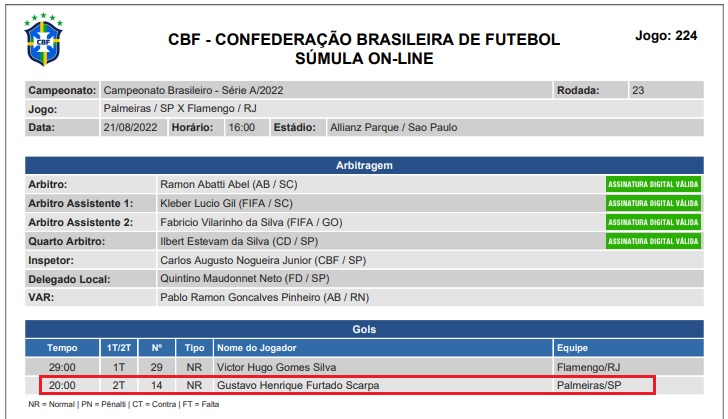Click signature badge for Fabricio Vilarinho da Silva
Image resolution: width=728 pixels, height=419 pixels.
click(653, 223)
